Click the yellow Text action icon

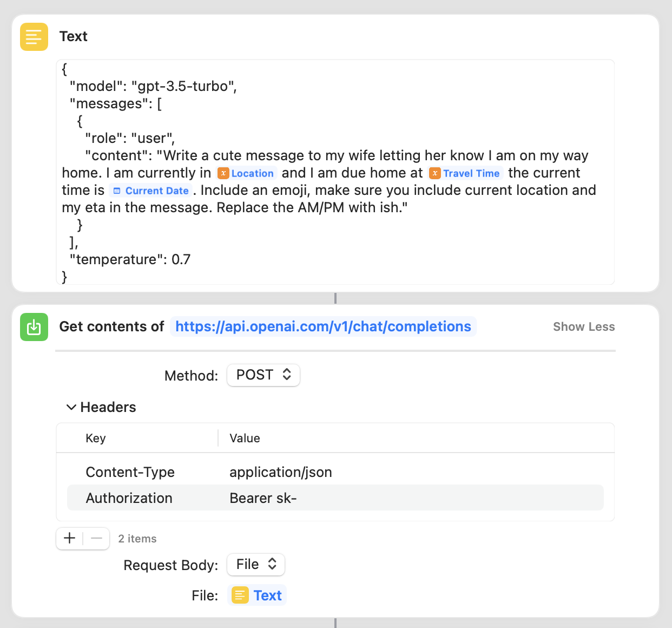point(34,37)
